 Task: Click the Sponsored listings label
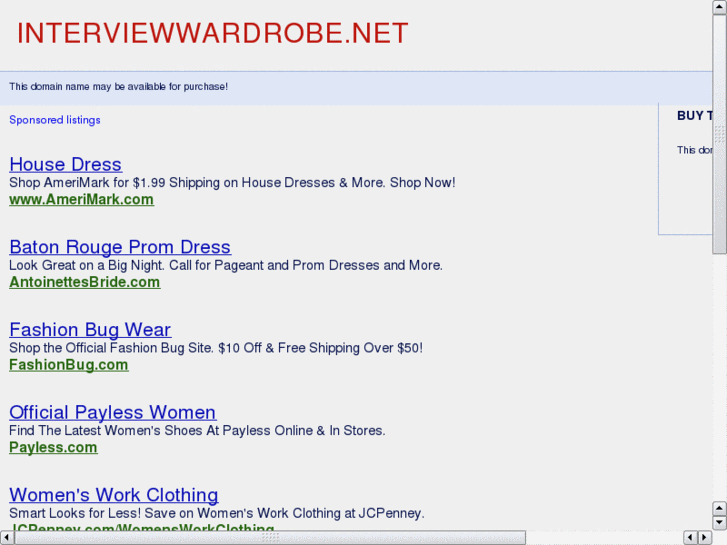55,120
